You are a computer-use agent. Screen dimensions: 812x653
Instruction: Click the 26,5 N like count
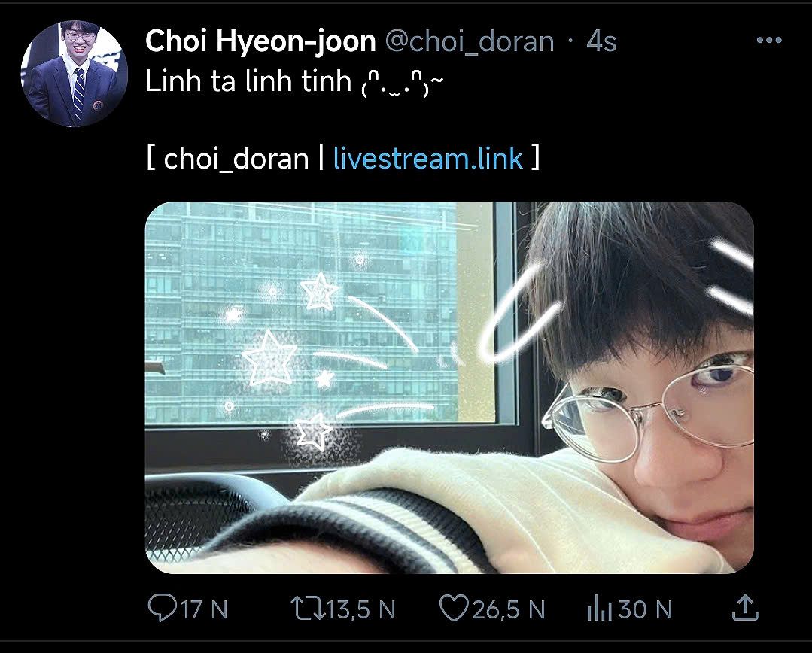click(509, 609)
